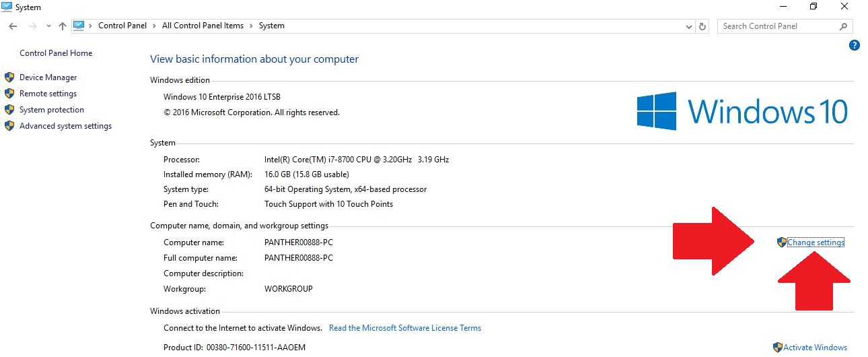Image resolution: width=868 pixels, height=357 pixels.
Task: Read the Microsoft Software License Terms
Action: (x=405, y=328)
